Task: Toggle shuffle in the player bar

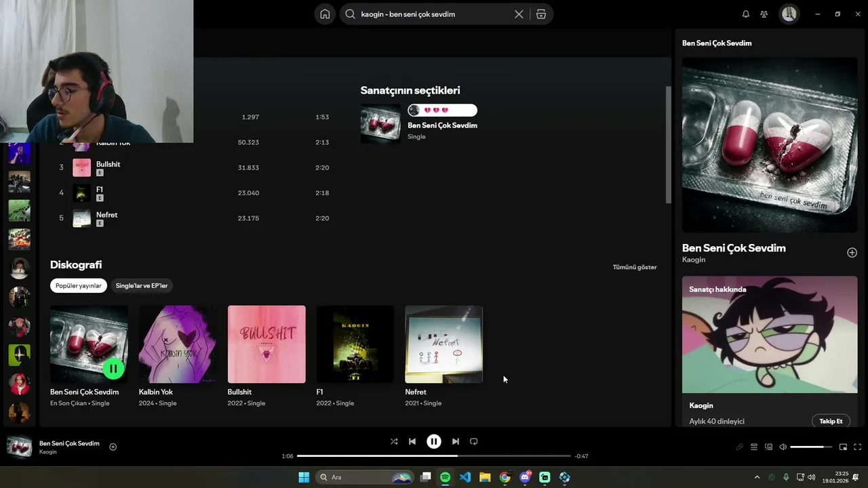Action: 394,441
